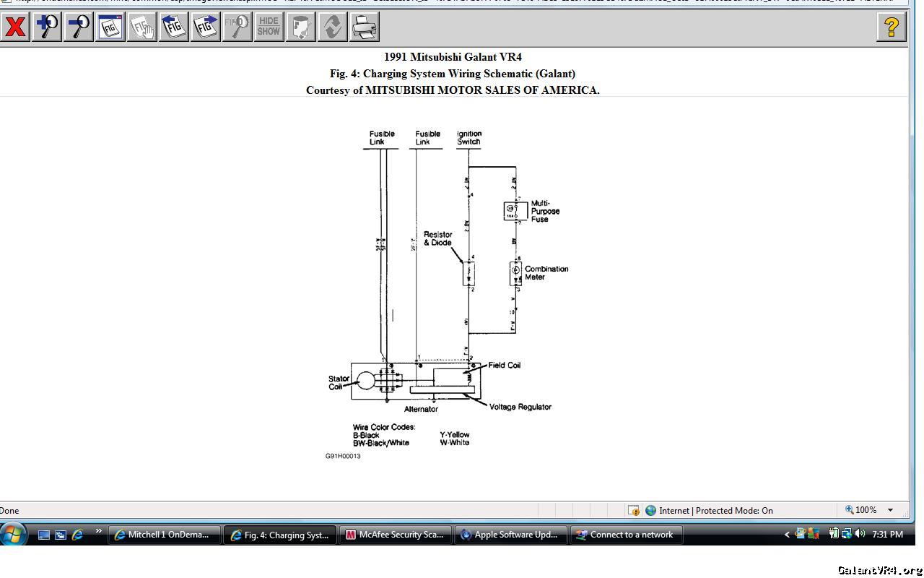Show hidden tray icons arrow

[x=787, y=535]
